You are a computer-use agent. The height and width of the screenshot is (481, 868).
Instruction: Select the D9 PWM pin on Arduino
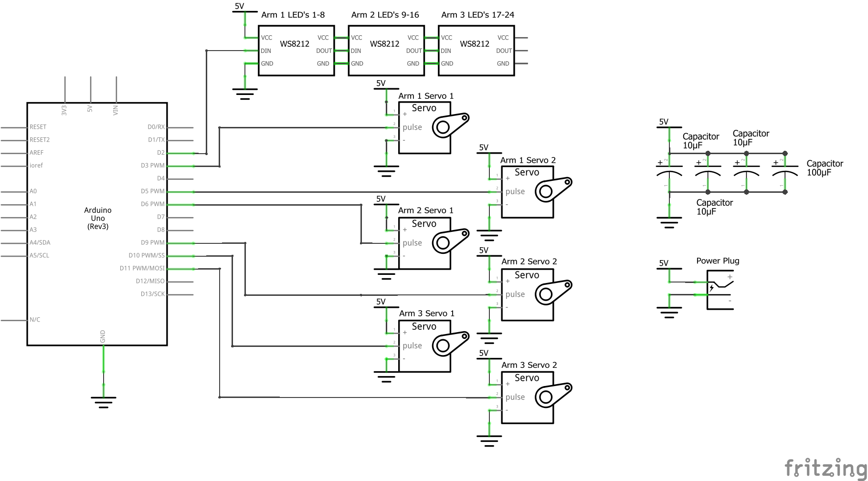152,242
